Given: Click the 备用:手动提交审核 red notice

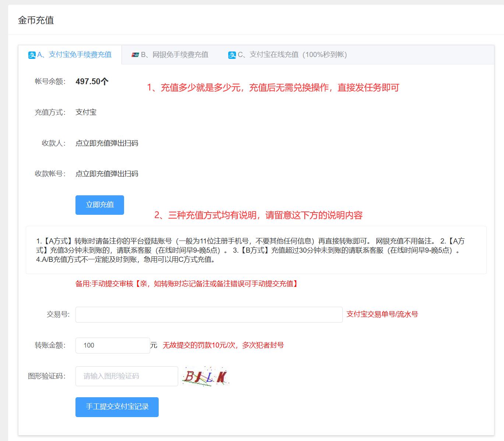Looking at the screenshot, I should coord(187,284).
